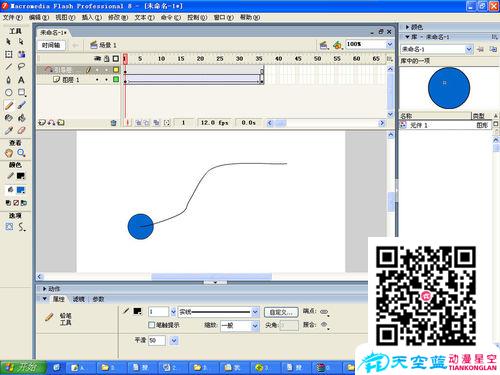The width and height of the screenshot is (500, 375).
Task: Click the Scene 1 link
Action: click(107, 45)
